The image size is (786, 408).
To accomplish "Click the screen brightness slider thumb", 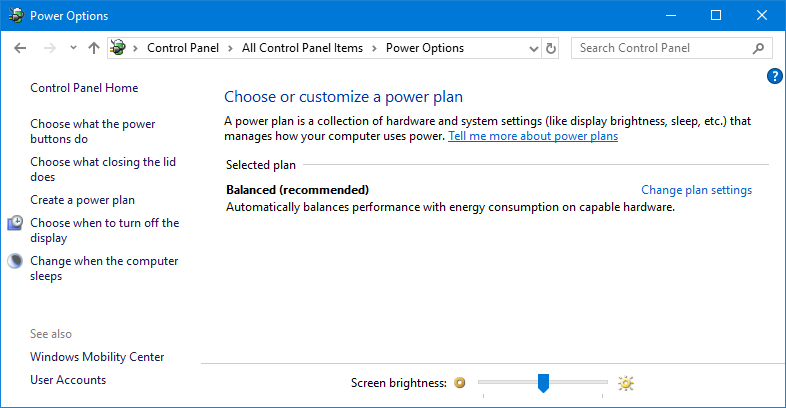I will (543, 383).
